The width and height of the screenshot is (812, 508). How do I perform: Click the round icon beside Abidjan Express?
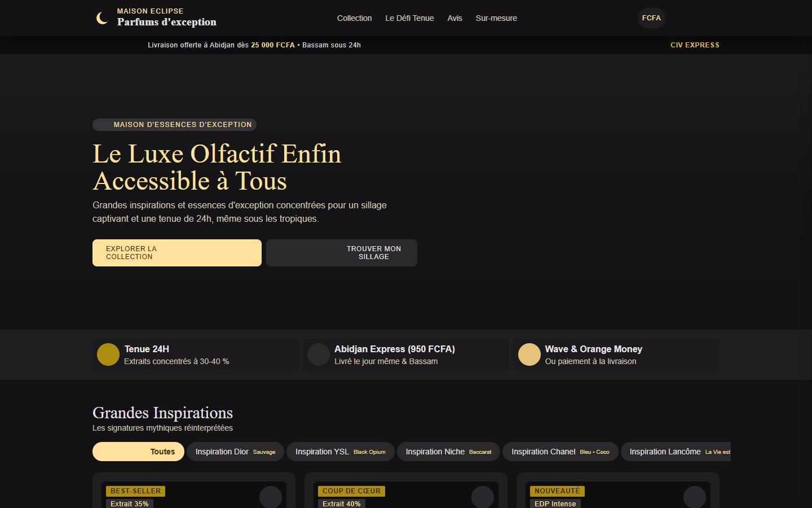pyautogui.click(x=319, y=354)
